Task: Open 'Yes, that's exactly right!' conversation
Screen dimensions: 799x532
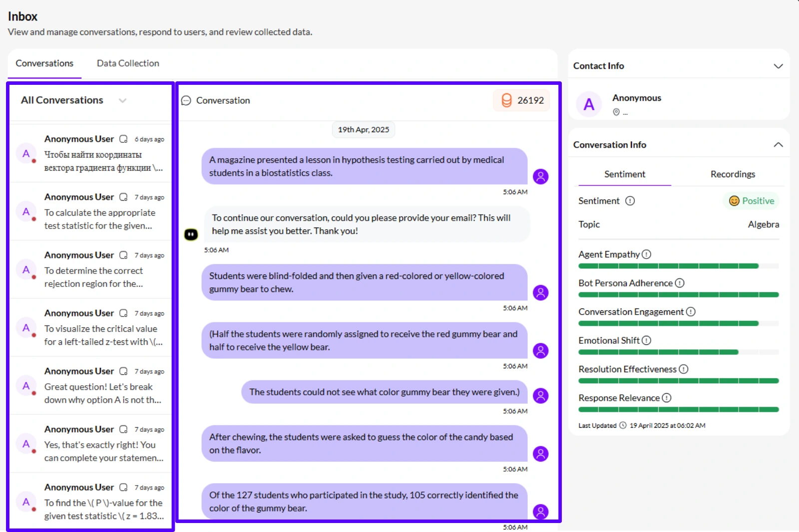Action: coord(91,444)
